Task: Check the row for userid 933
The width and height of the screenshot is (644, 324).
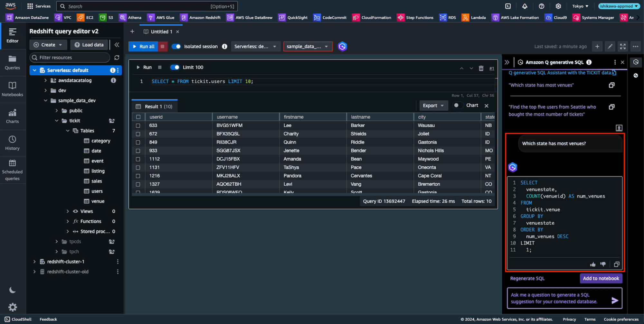Action: (x=138, y=151)
